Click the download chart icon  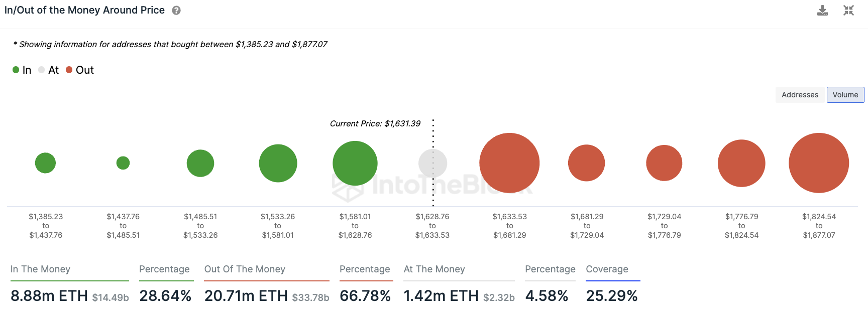point(822,10)
